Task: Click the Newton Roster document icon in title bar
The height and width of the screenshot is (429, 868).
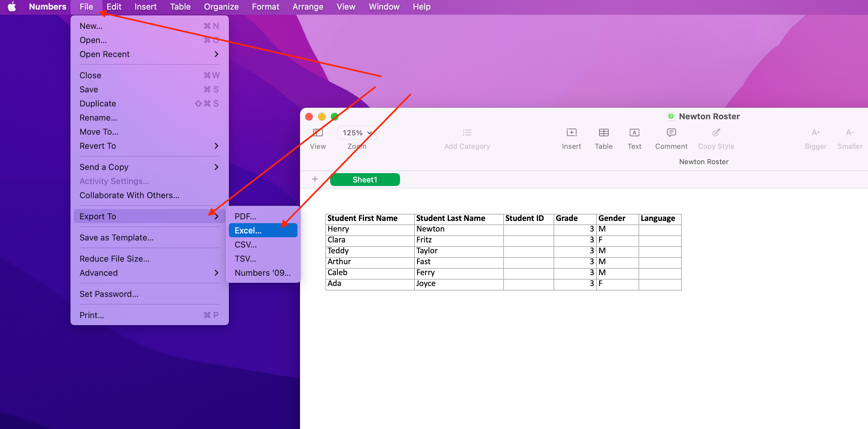Action: 671,116
